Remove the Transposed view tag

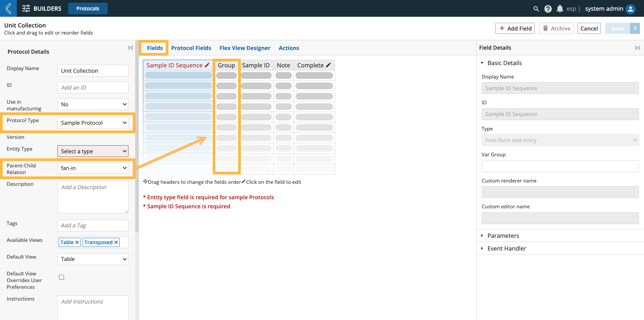[116, 242]
